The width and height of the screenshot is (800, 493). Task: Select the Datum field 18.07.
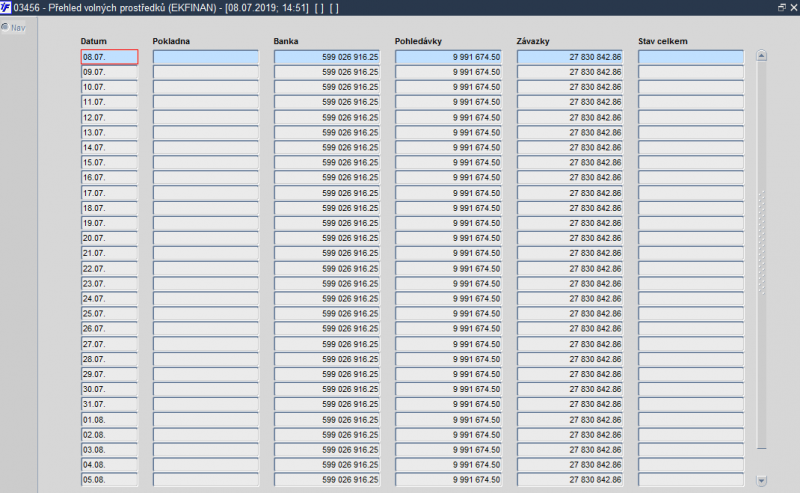[x=109, y=208]
